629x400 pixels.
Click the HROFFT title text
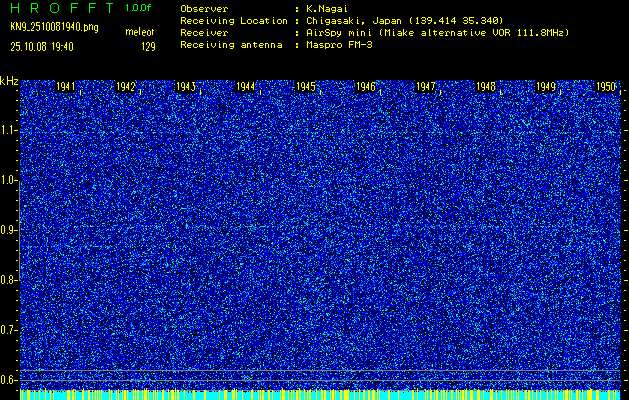58,7
